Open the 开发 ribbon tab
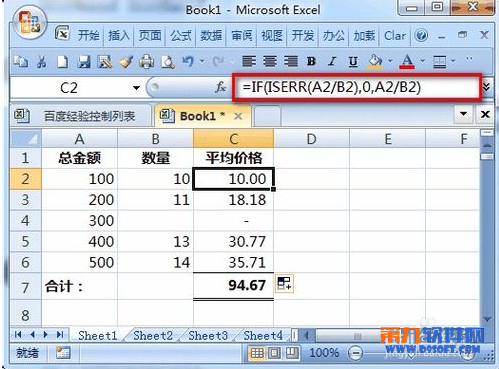Viewport: 499px width, 369px height. pos(303,35)
